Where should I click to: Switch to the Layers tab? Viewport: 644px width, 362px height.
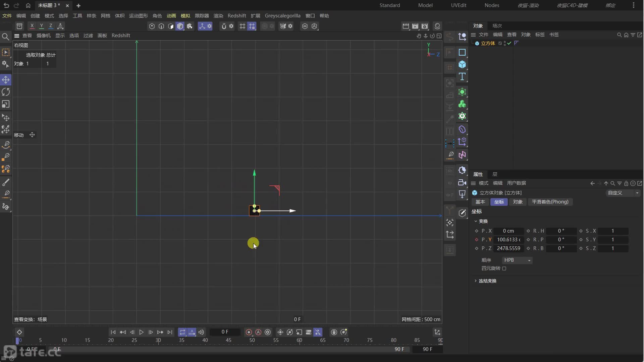coord(495,174)
